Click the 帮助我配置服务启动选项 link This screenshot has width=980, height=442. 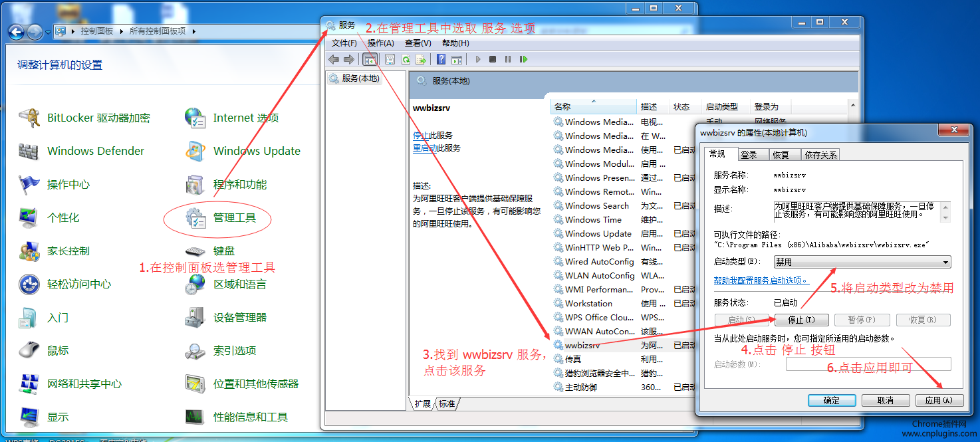point(761,280)
